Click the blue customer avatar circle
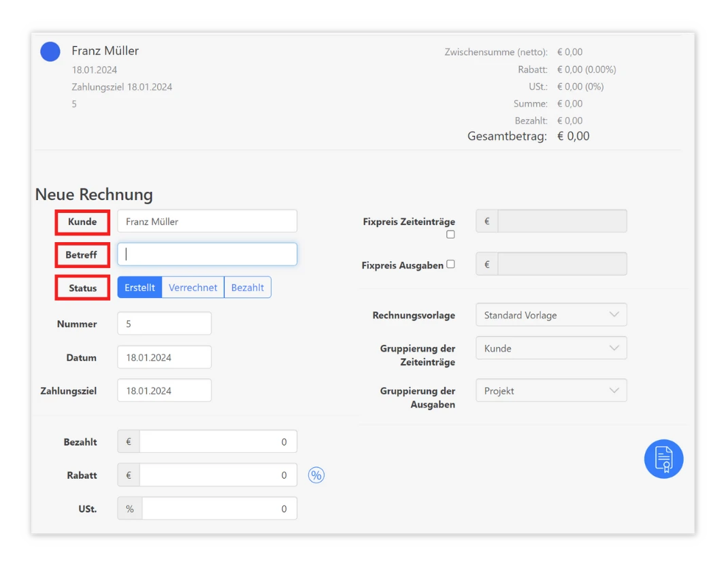This screenshot has width=728, height=570. (x=50, y=52)
